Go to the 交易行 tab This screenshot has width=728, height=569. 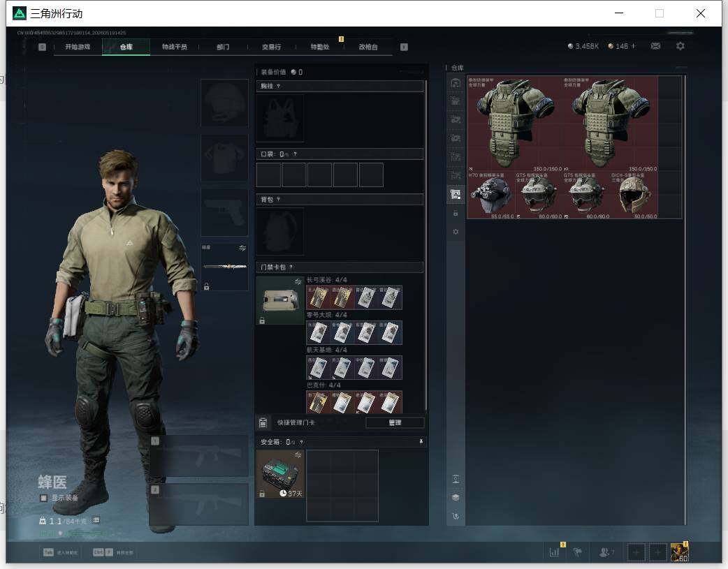(x=271, y=47)
